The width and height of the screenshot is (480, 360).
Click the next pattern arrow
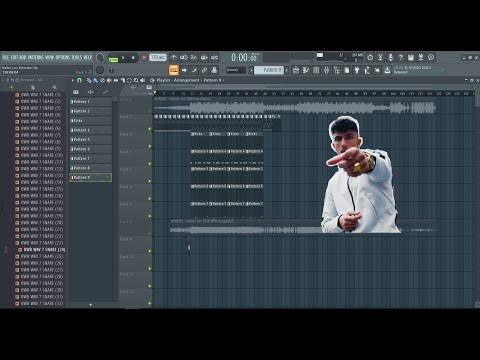(286, 70)
